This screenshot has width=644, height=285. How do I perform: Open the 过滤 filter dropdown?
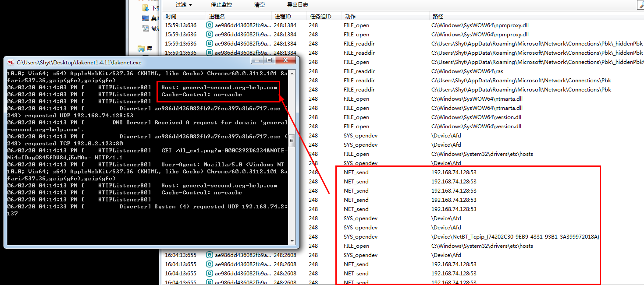pyautogui.click(x=184, y=5)
